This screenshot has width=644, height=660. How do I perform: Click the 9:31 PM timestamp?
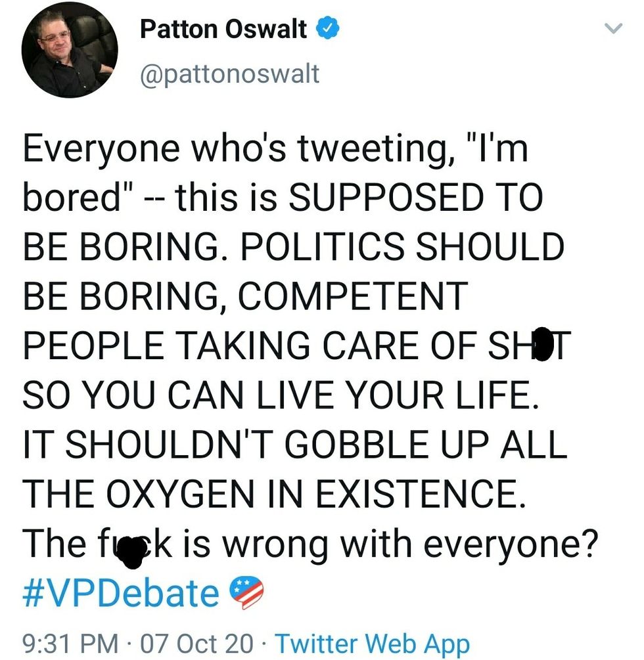click(71, 644)
